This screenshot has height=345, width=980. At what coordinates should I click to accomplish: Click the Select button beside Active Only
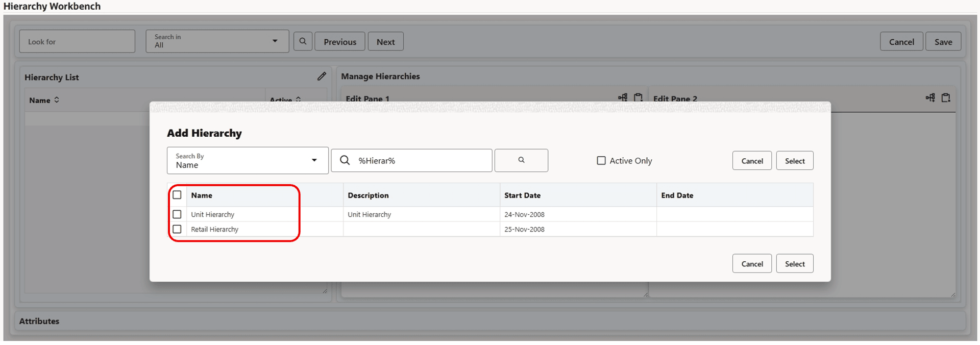pyautogui.click(x=794, y=161)
